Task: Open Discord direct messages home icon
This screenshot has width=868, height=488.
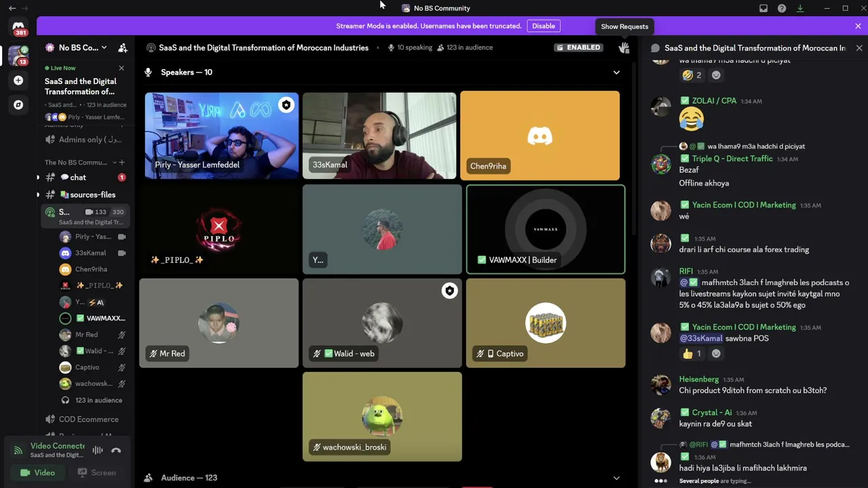Action: (x=18, y=28)
